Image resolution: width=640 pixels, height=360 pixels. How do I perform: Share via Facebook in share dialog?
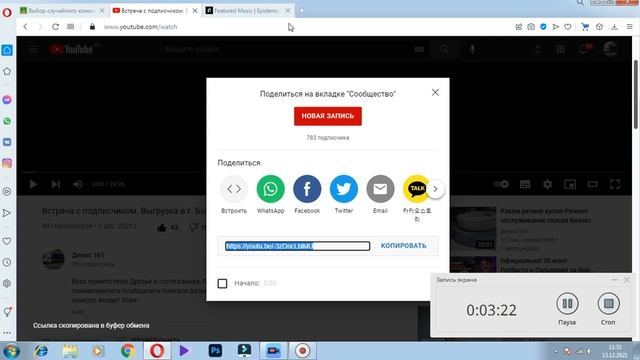point(307,189)
